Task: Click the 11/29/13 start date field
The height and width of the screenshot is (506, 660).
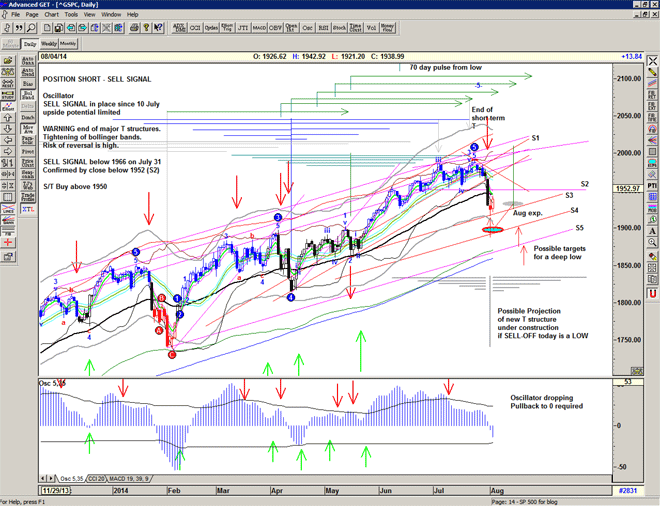Action: 25,492
